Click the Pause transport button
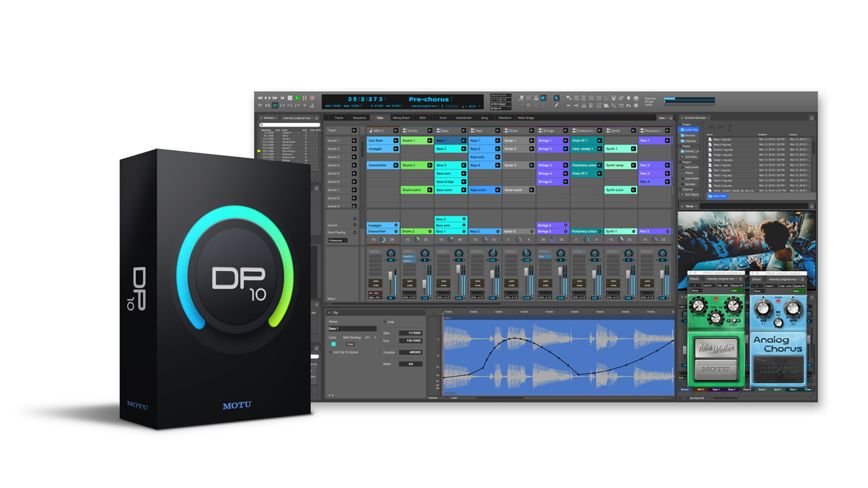Screen dimensions: 868x488 point(305,98)
